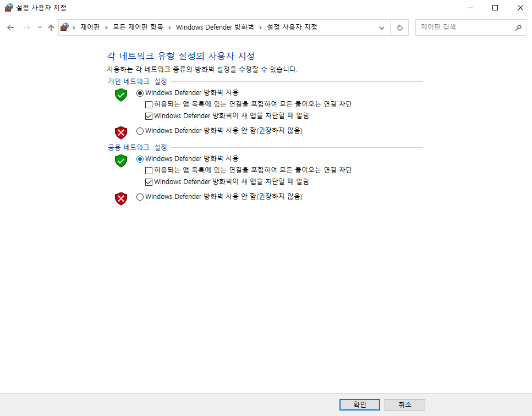Toggle new app notification for 개인 네트워크
Screen dimensions: 532x416
tap(149, 117)
